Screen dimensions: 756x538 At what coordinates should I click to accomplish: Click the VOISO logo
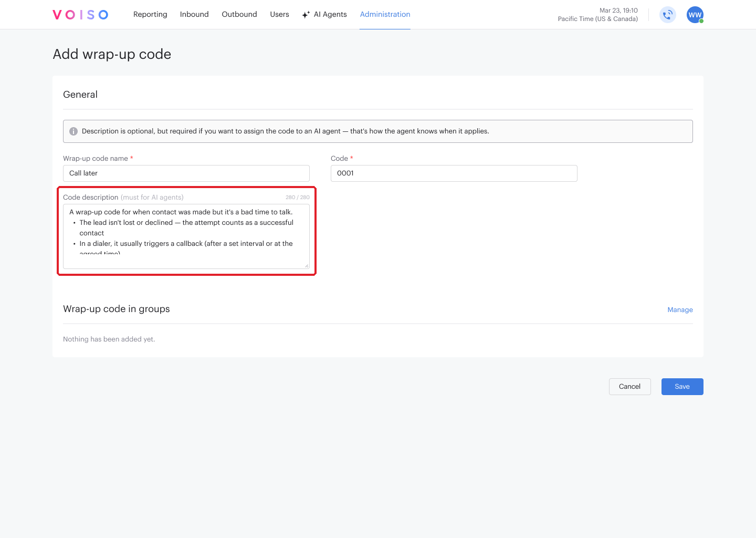click(x=80, y=15)
